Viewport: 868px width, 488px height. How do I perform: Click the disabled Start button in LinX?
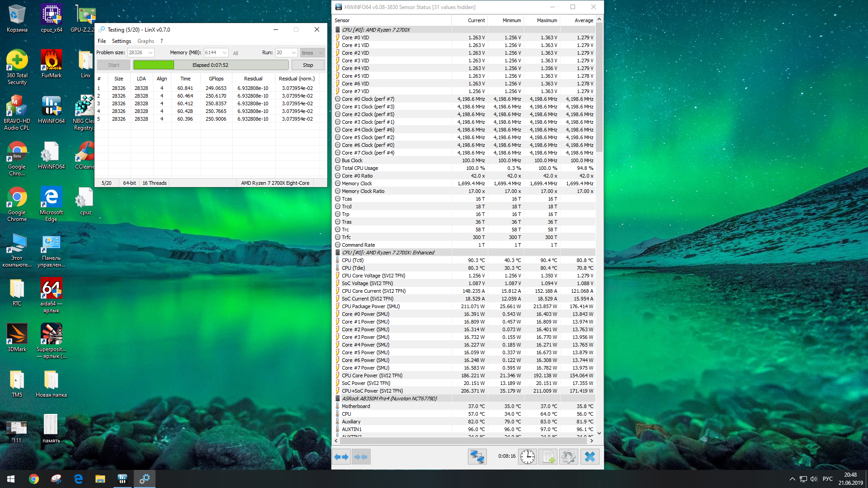[x=113, y=65]
